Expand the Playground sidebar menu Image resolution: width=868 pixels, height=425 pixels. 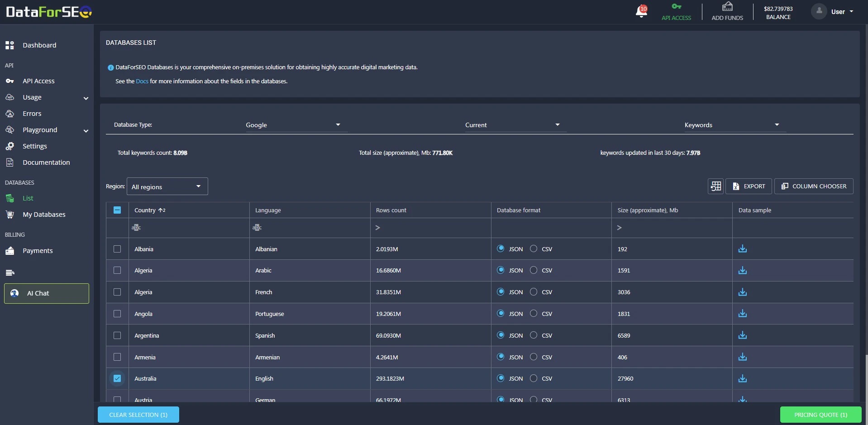point(86,131)
